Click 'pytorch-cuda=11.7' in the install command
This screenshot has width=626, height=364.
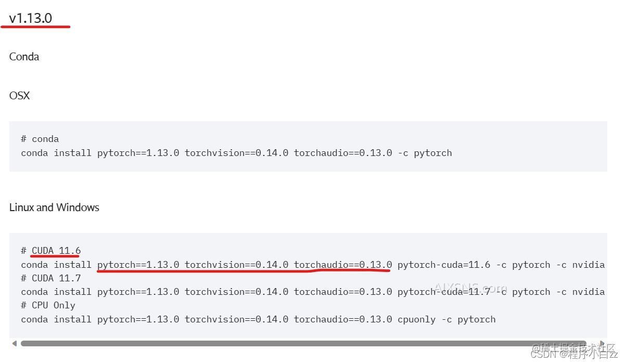pyautogui.click(x=444, y=292)
